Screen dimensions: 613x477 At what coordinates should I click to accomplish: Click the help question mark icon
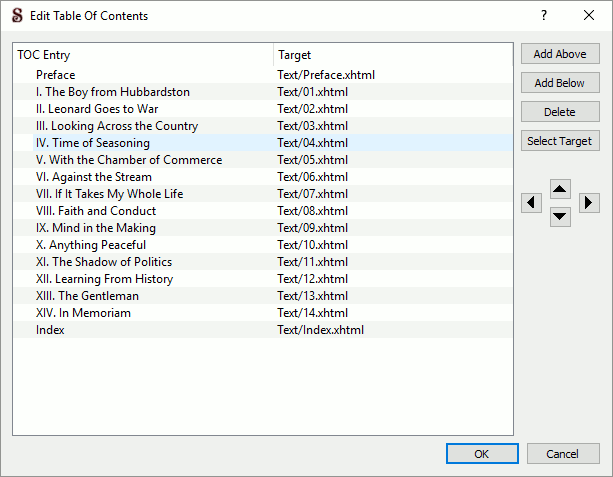[544, 15]
